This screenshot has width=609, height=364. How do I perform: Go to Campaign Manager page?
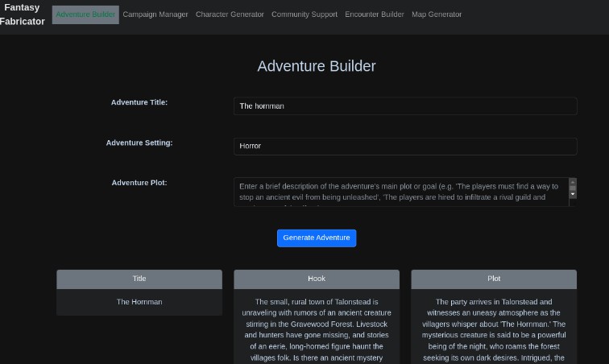point(155,14)
